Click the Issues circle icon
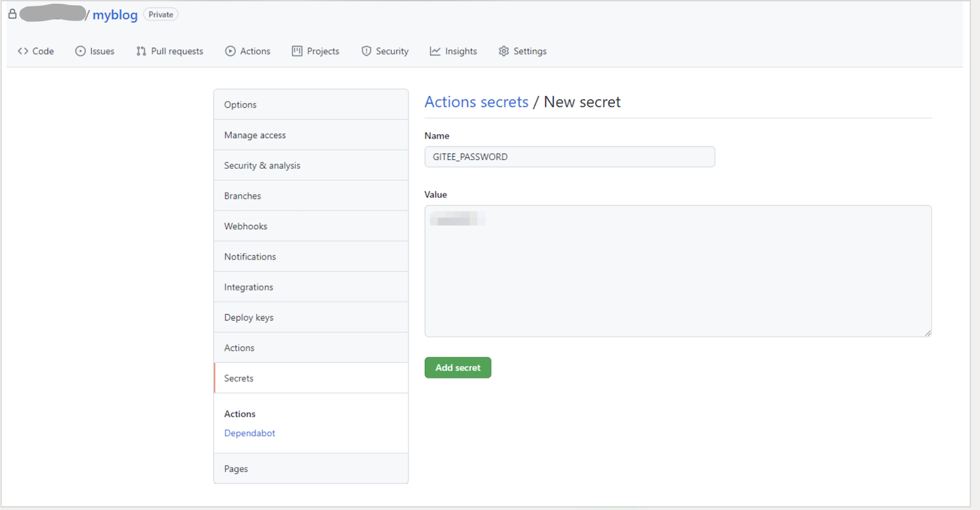The image size is (980, 510). [x=80, y=51]
